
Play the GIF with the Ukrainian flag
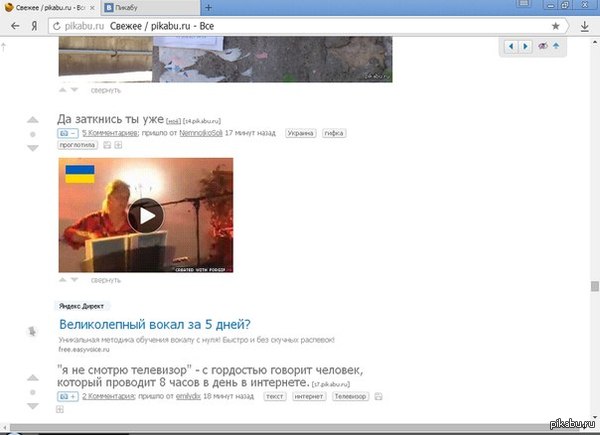point(146,215)
